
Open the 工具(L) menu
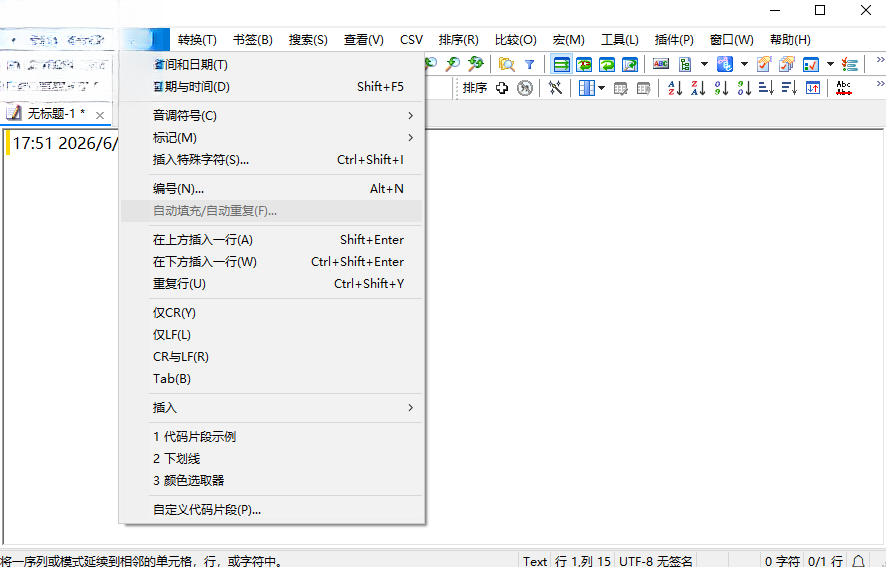tap(619, 40)
